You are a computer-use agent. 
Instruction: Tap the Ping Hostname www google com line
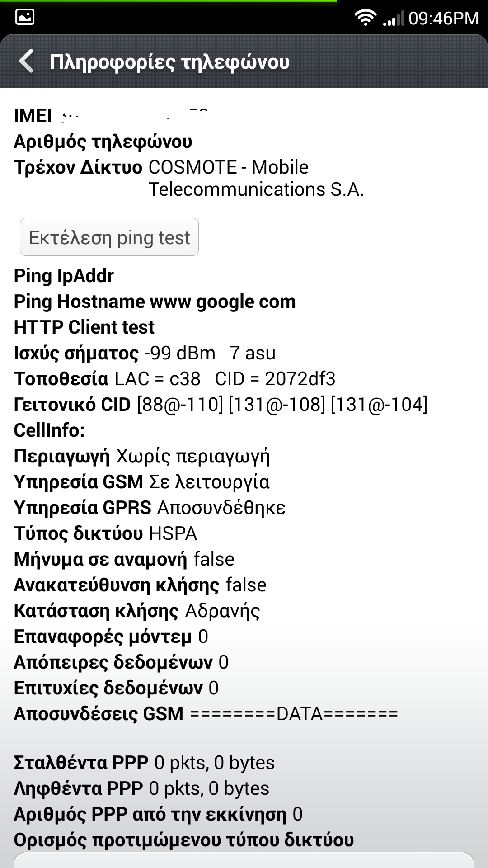[155, 302]
